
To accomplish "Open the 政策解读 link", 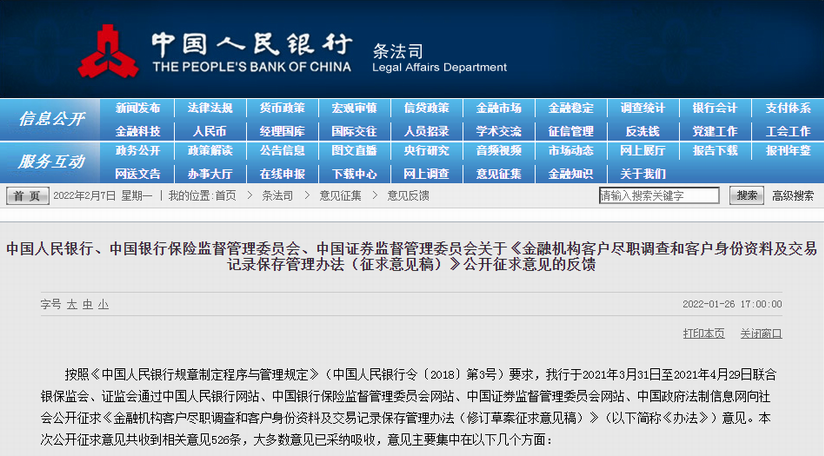I will click(x=210, y=151).
